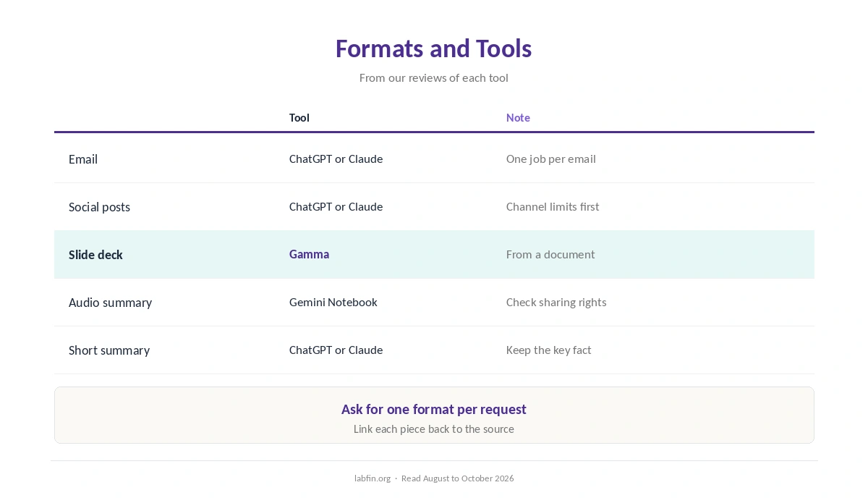The image size is (868, 498).
Task: Click "Read August to October 2026" footer text
Action: point(457,478)
